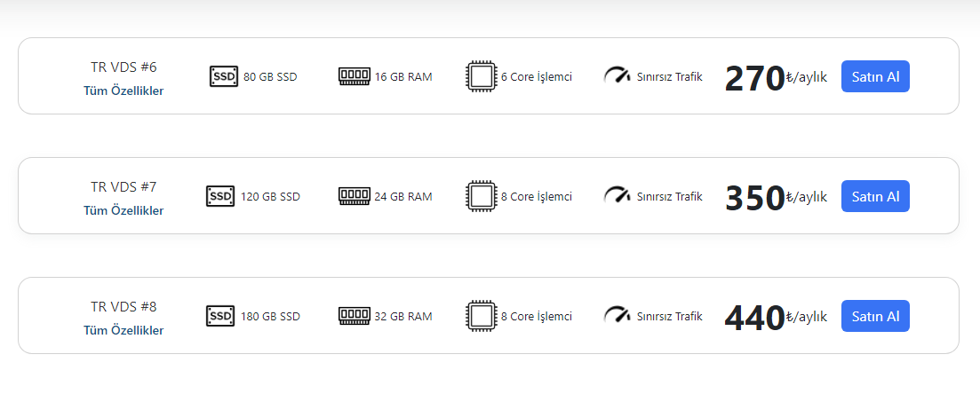Open Tüm Özellikler for TR VDS #6

click(123, 91)
